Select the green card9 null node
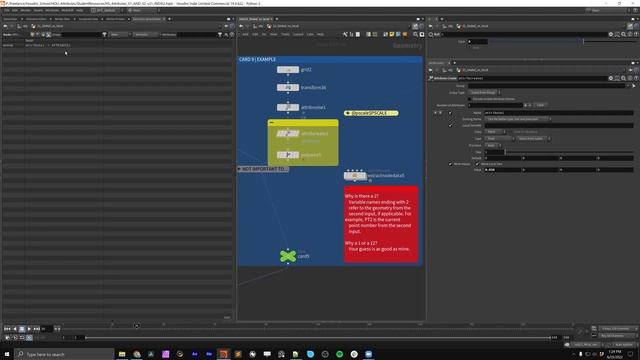 288,256
